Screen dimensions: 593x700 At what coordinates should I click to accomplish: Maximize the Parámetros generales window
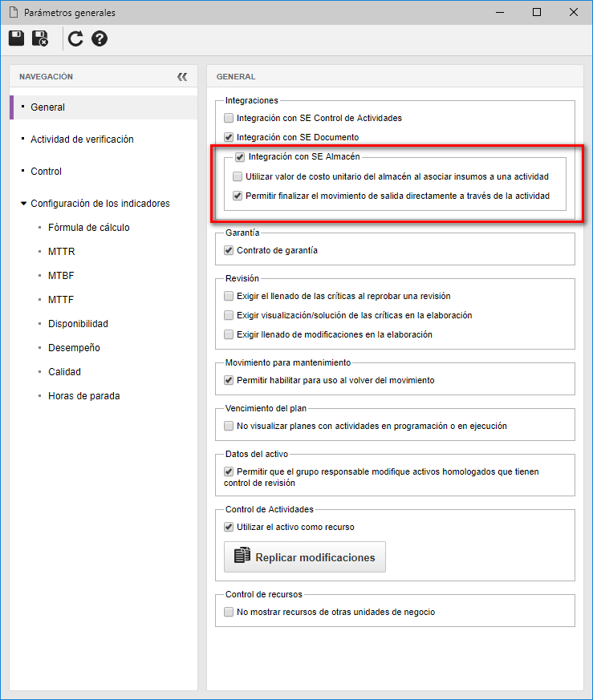(537, 12)
